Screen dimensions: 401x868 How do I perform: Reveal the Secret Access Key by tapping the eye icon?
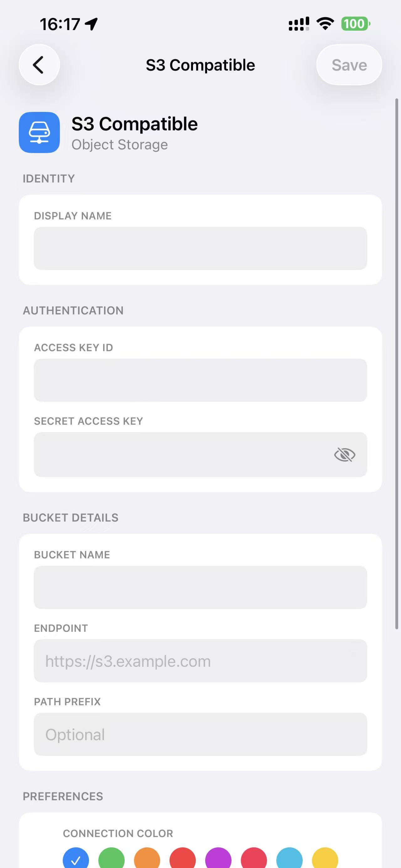[x=345, y=455]
